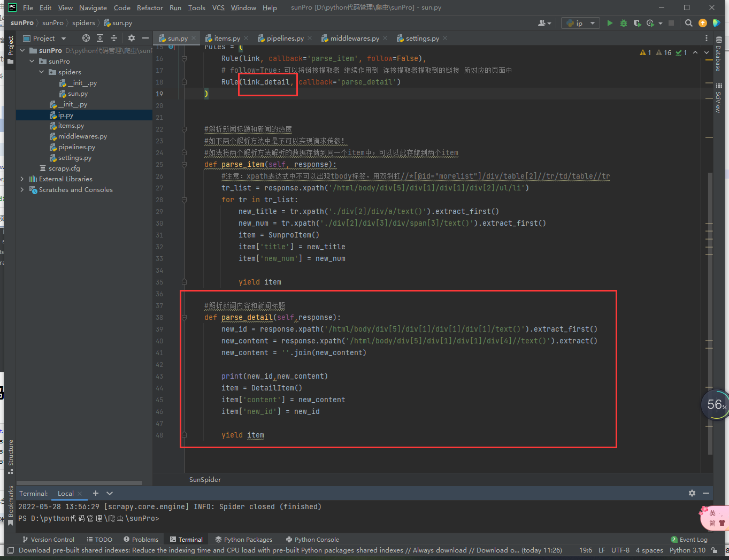Open terminal settings gear icon
Image resolution: width=729 pixels, height=560 pixels.
coord(692,493)
